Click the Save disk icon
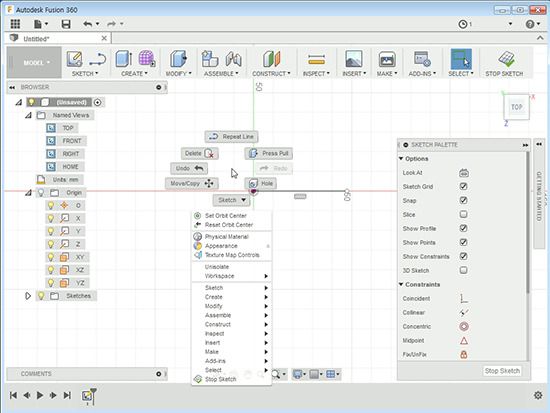Image resolution: width=550 pixels, height=413 pixels. coord(66,24)
